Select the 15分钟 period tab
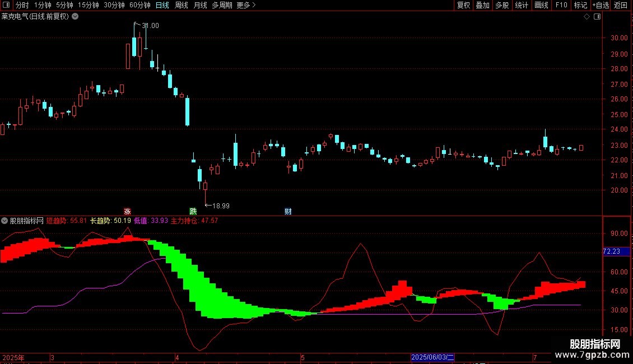 point(89,5)
